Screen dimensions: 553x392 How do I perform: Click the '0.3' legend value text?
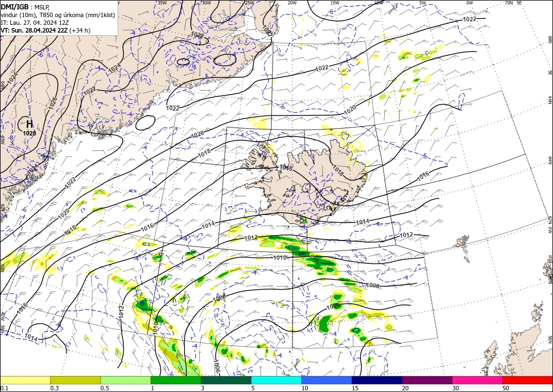pyautogui.click(x=54, y=388)
